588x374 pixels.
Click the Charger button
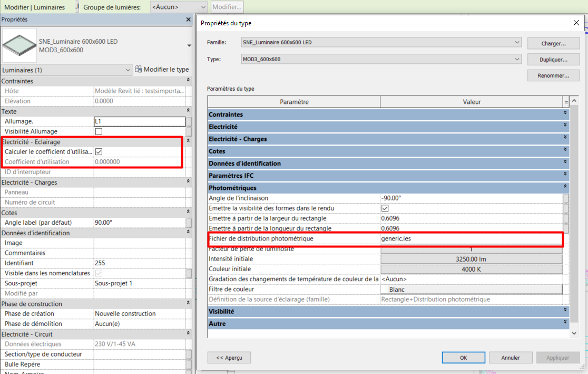[553, 43]
